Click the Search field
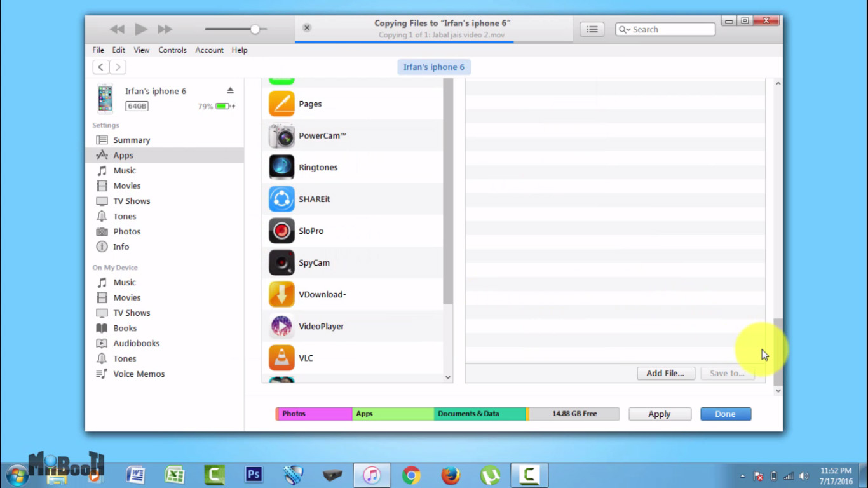868x488 pixels. click(x=665, y=29)
